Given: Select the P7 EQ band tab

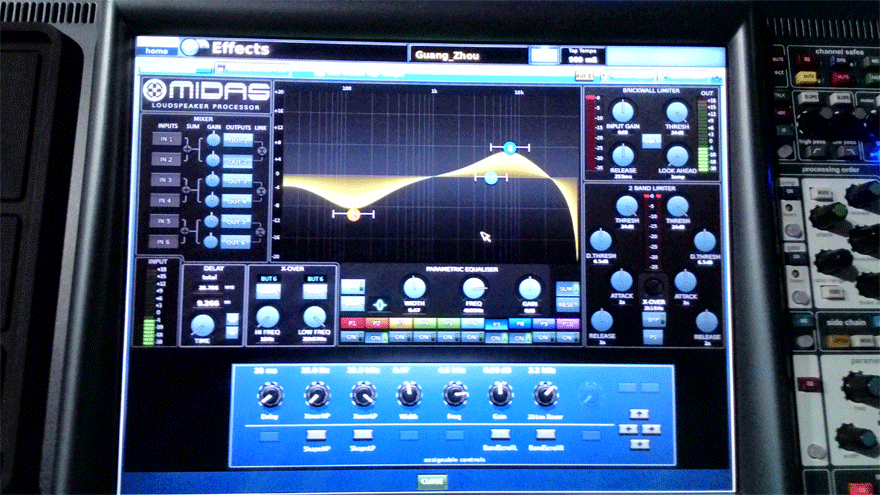Looking at the screenshot, I should click(496, 325).
